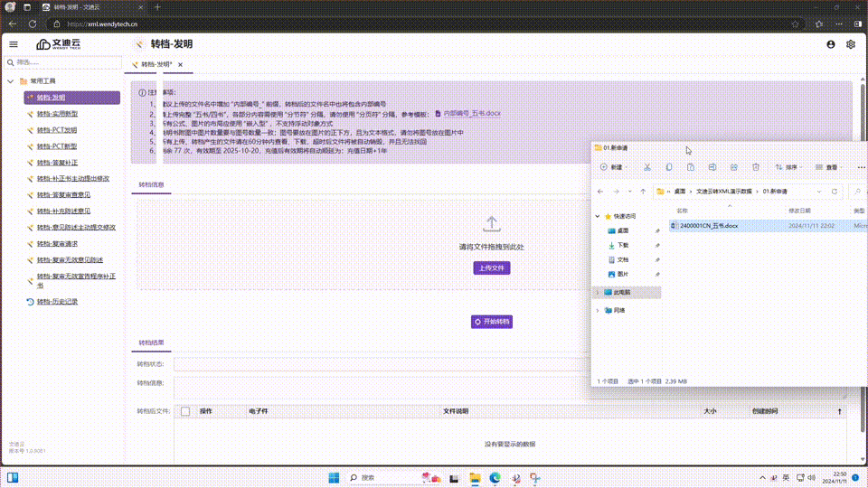Open 转档-答复补正 in the sidebar

tap(57, 163)
